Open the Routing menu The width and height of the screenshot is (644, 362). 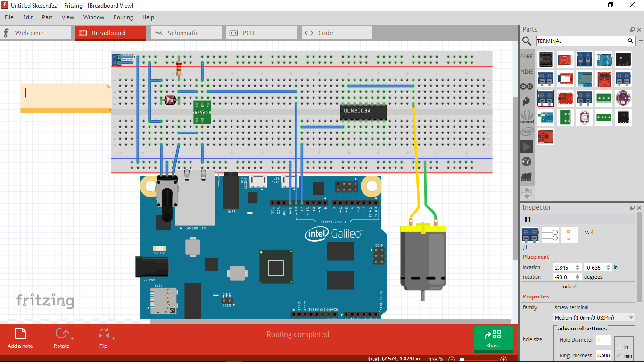pos(123,17)
